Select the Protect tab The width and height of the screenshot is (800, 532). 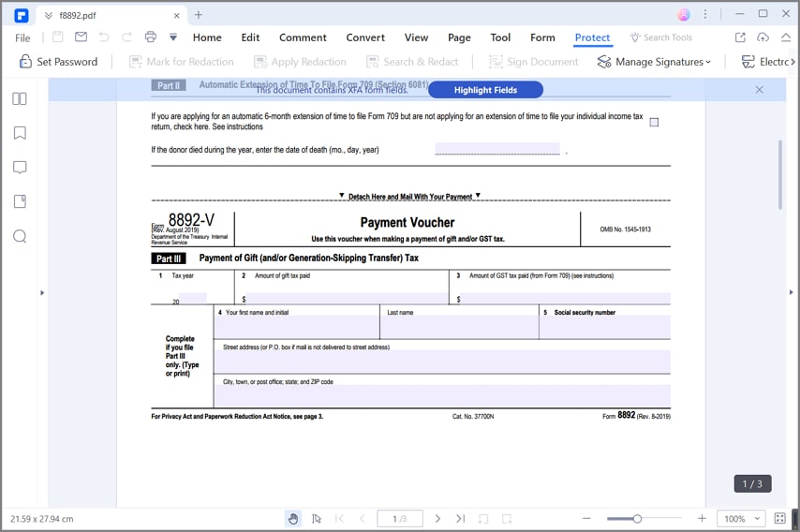(x=592, y=37)
